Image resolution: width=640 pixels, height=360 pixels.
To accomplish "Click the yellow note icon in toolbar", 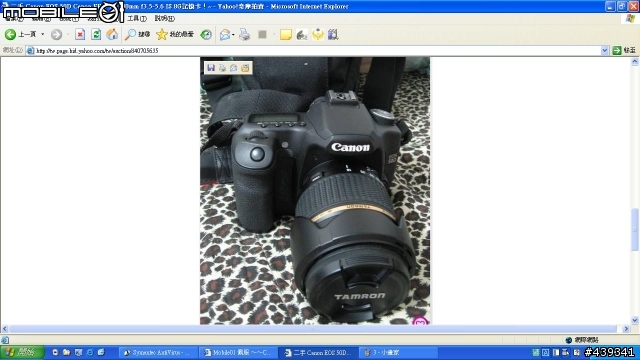I will pos(286,35).
